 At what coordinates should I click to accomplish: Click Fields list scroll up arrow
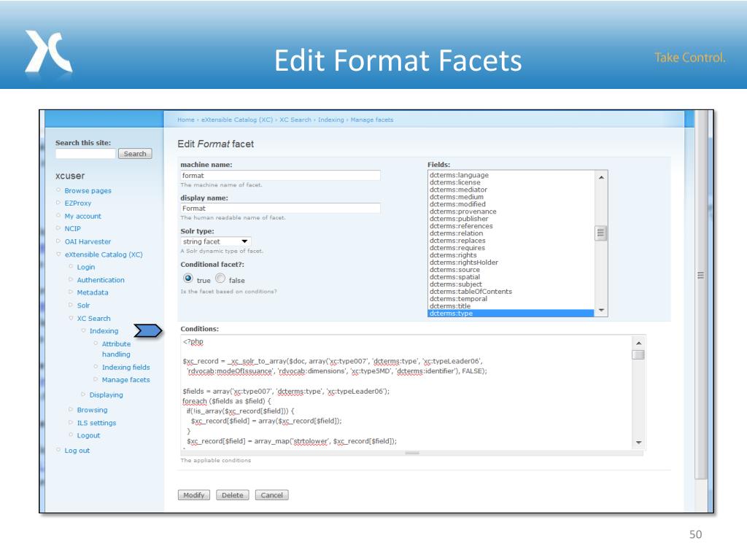click(x=601, y=177)
